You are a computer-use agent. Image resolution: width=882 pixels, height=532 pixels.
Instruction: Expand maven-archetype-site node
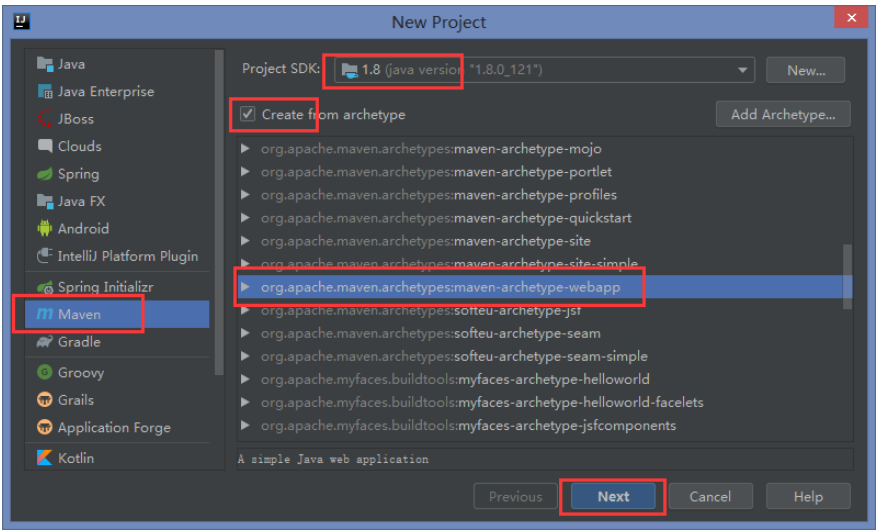pos(245,241)
